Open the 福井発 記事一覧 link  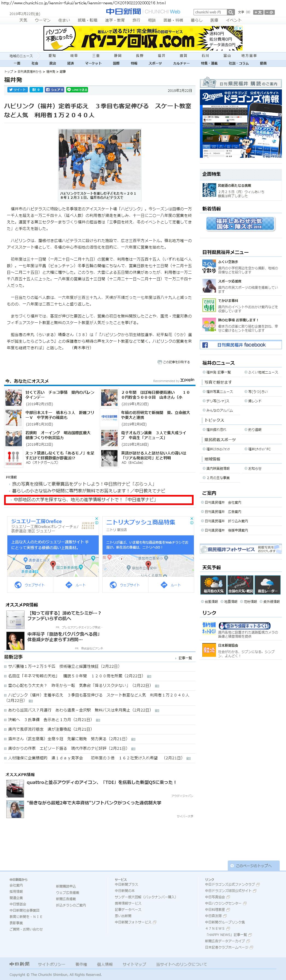(218, 372)
